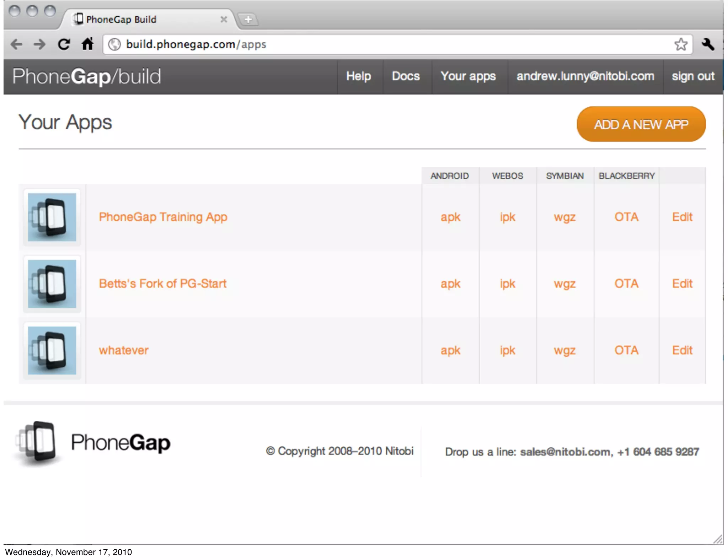
Task: Click the sales@nitobi.com email link
Action: coord(565,452)
